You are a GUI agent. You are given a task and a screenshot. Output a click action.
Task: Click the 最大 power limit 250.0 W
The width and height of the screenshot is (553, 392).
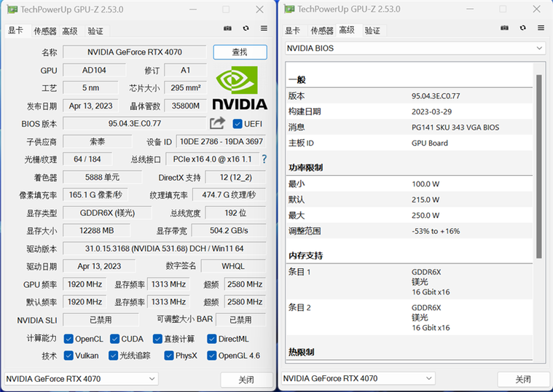[409, 215]
